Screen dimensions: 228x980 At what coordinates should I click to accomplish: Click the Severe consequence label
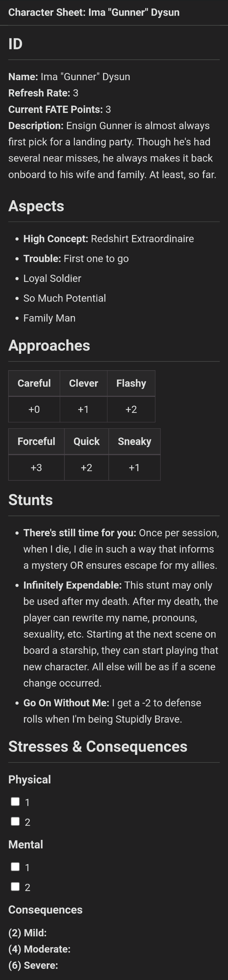pos(33,965)
